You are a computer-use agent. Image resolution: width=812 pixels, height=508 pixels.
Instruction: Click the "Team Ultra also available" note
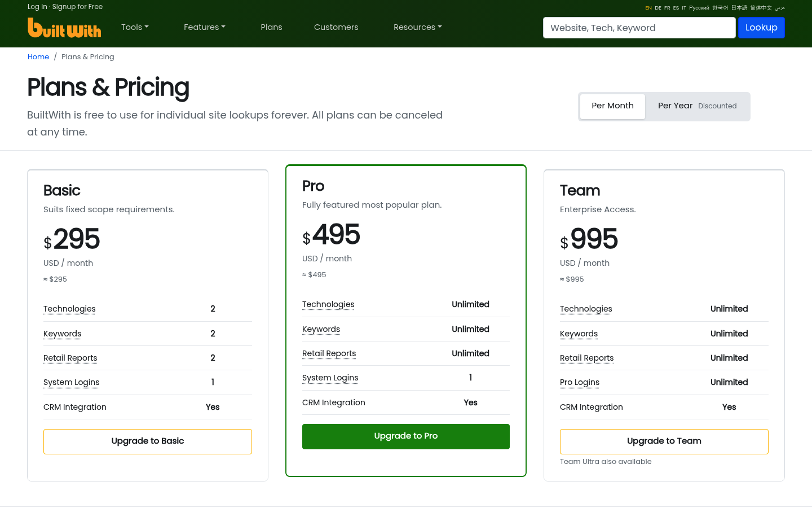[606, 462]
